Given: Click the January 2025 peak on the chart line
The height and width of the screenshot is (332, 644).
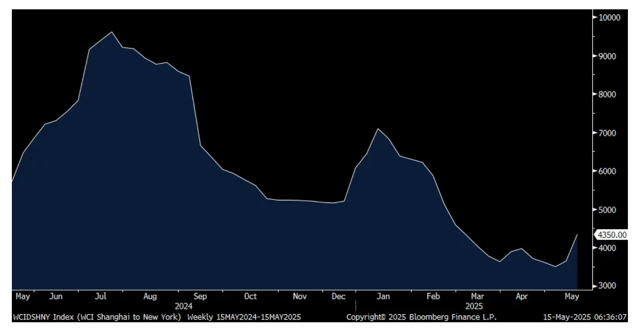Looking at the screenshot, I should [378, 128].
